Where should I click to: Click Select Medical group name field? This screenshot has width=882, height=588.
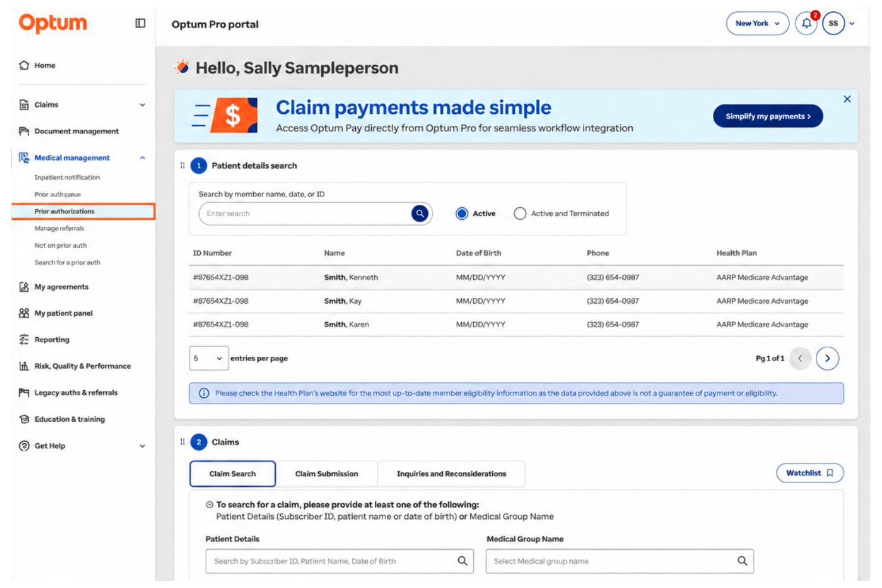point(620,561)
